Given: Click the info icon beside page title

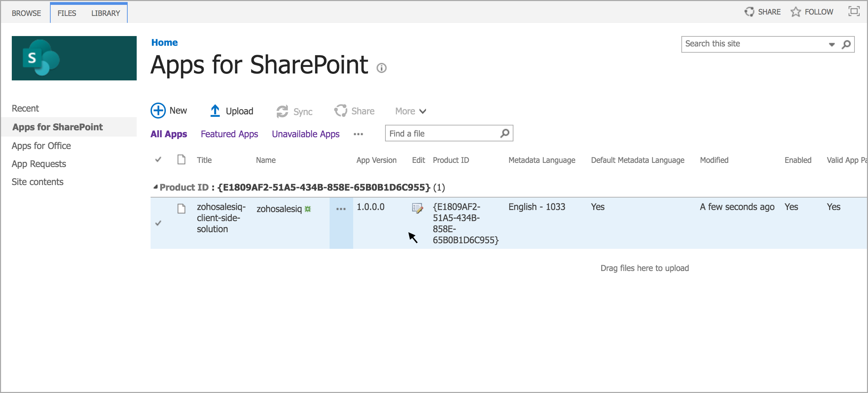Looking at the screenshot, I should [x=382, y=68].
